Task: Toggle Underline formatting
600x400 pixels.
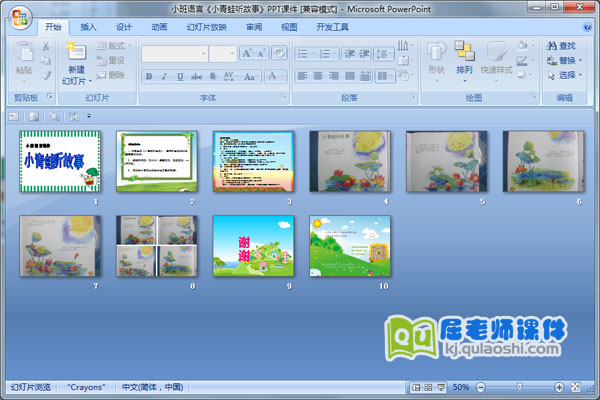Action: pos(180,76)
